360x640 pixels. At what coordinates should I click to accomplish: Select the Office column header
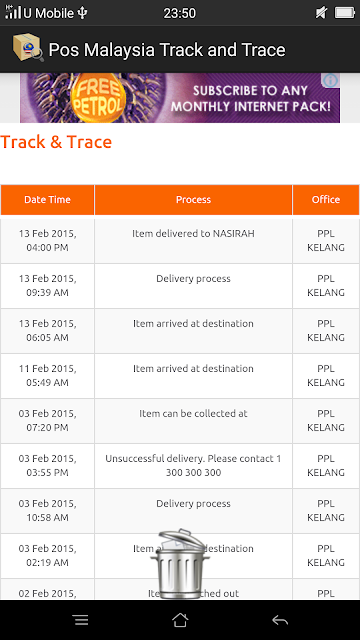[326, 200]
